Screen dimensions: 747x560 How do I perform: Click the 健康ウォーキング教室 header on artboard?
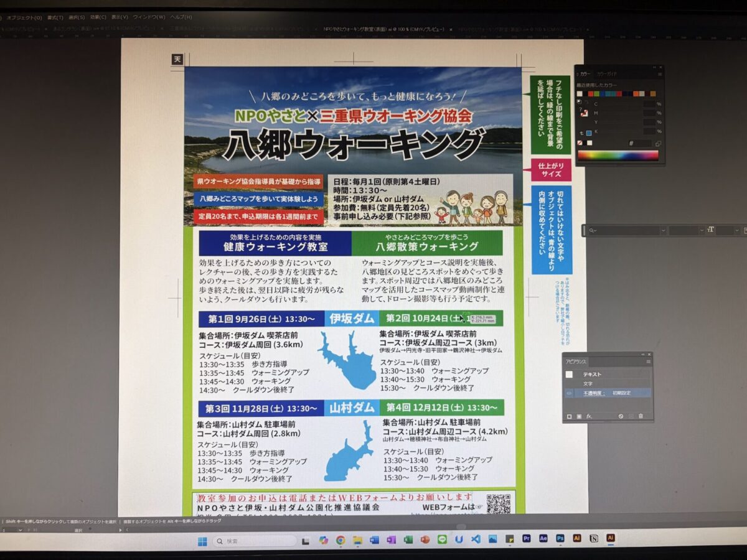pyautogui.click(x=275, y=247)
